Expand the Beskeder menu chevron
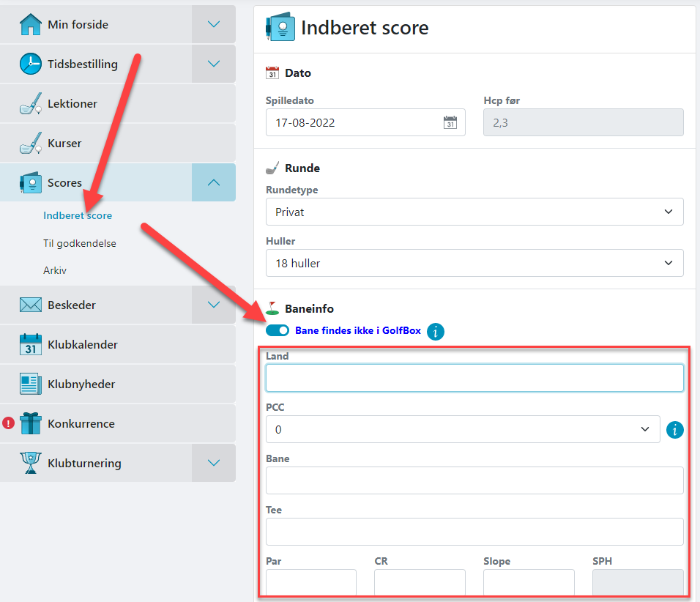This screenshot has height=602, width=700. [214, 305]
